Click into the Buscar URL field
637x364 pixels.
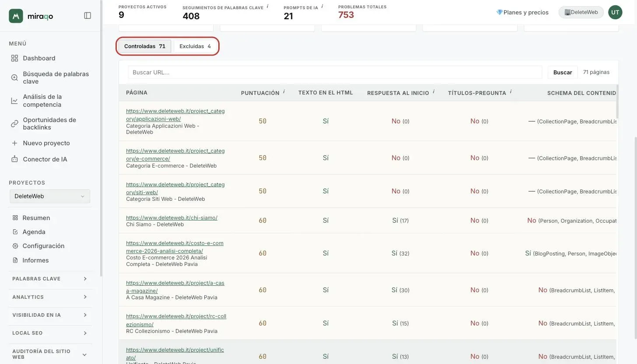(x=335, y=72)
